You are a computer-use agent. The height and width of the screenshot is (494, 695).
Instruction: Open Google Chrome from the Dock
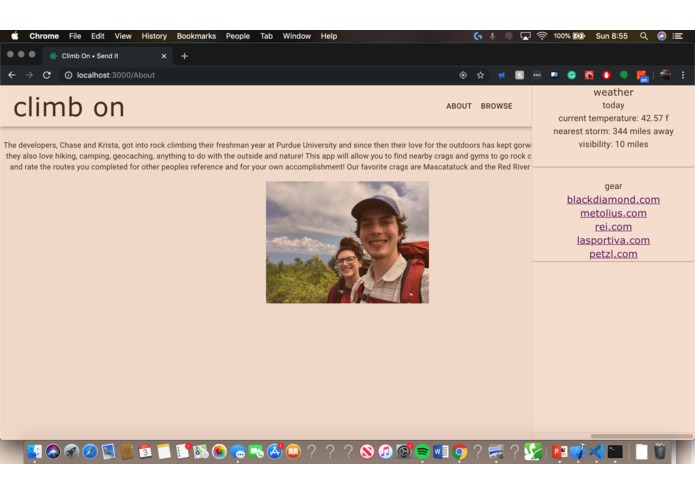[460, 452]
